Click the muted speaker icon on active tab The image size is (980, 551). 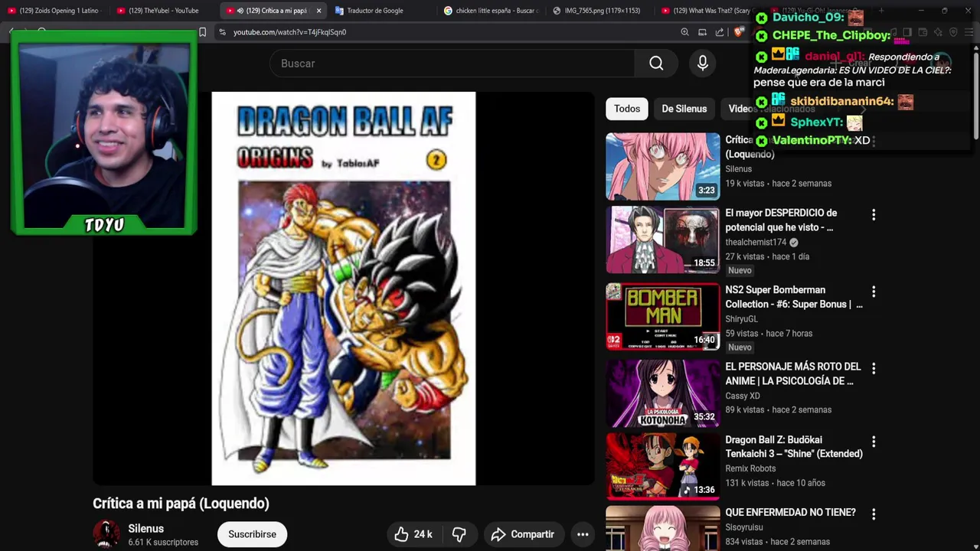coord(240,11)
